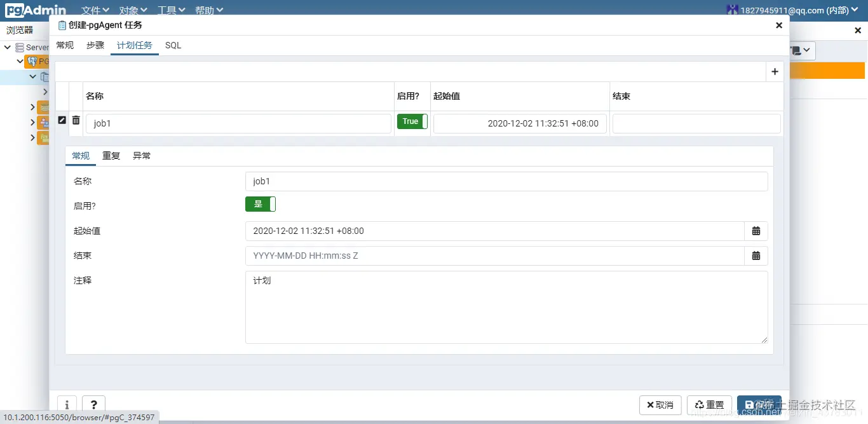Expand the yellow database-stack tree node

pos(33,107)
